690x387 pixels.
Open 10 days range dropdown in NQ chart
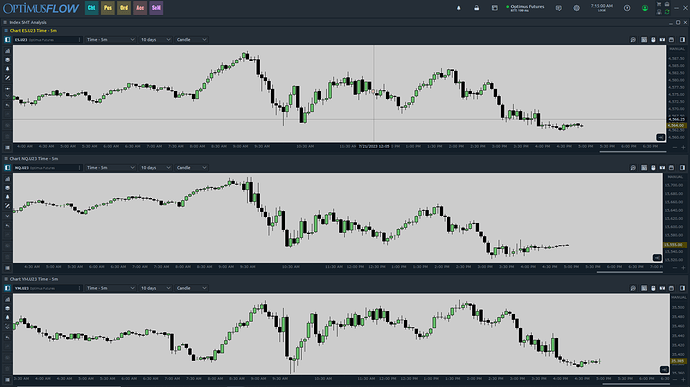click(155, 168)
